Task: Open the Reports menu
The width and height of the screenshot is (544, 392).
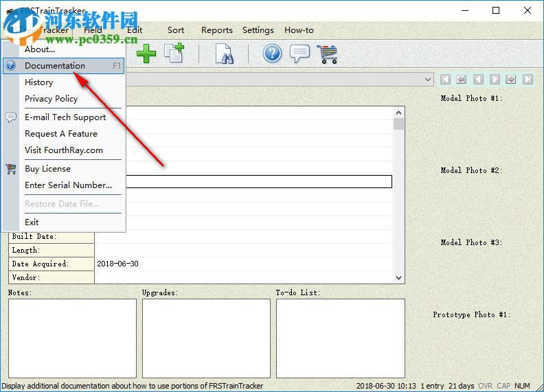Action: pos(217,30)
